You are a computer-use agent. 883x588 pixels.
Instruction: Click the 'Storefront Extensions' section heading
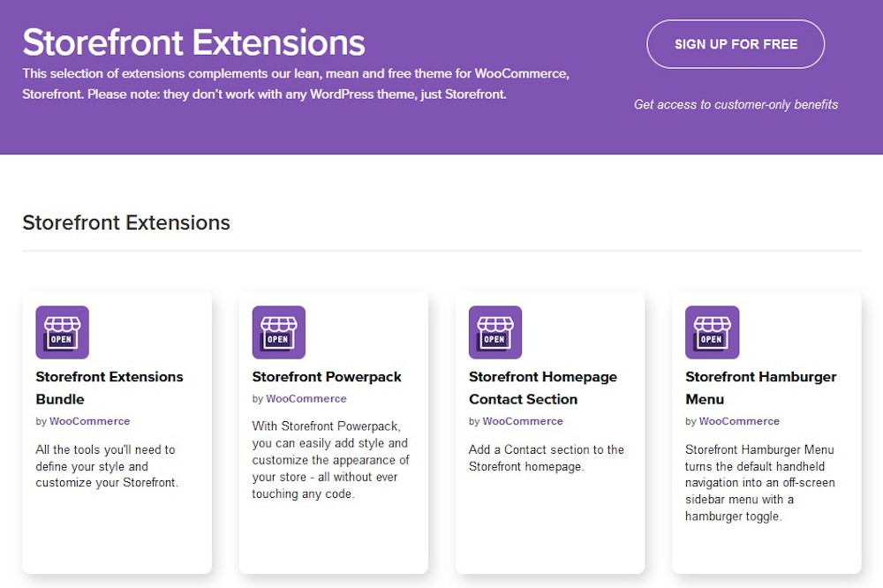click(x=126, y=222)
